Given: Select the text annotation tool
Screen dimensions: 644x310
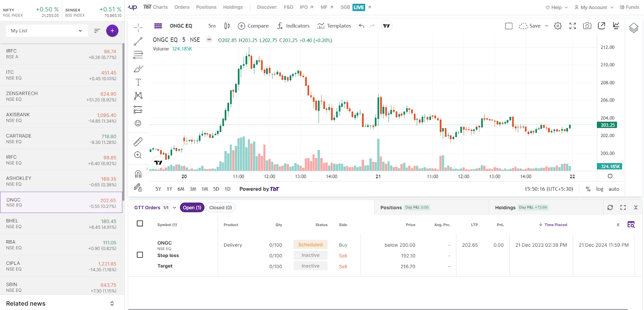Looking at the screenshot, I should click(x=138, y=82).
